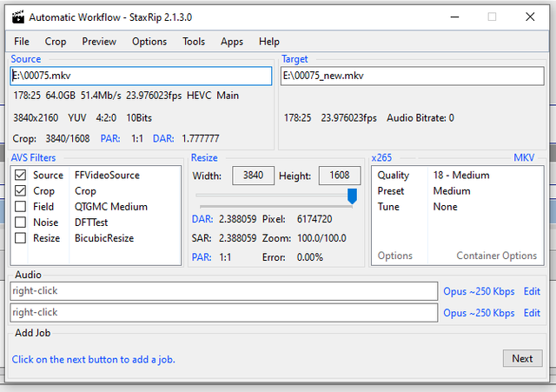Viewport: 556px width, 392px height.
Task: Click the Resize section header link
Action: tap(204, 157)
